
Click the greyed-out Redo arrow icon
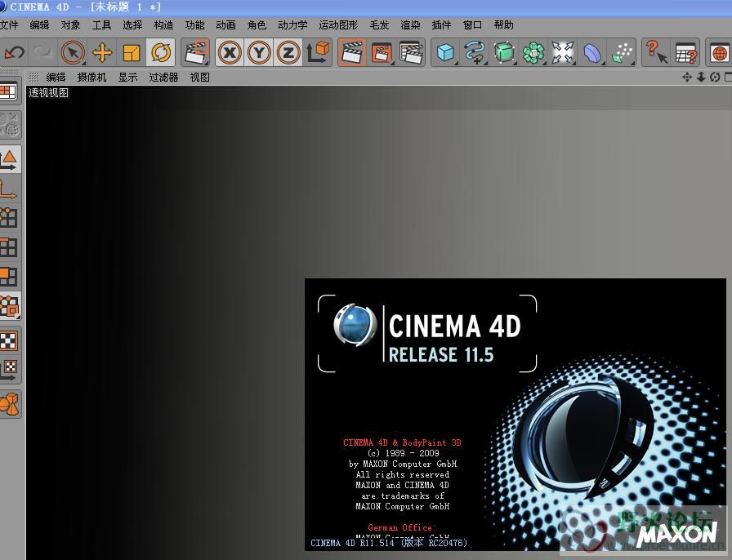tap(42, 52)
